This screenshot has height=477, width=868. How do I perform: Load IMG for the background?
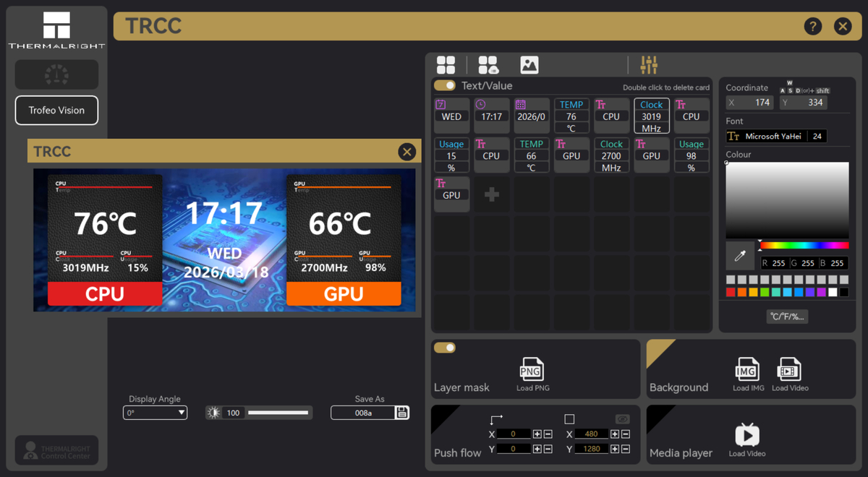coord(747,374)
